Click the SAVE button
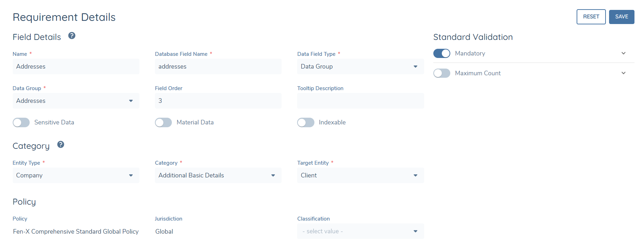Viewport: 644px width, 246px height. click(621, 17)
